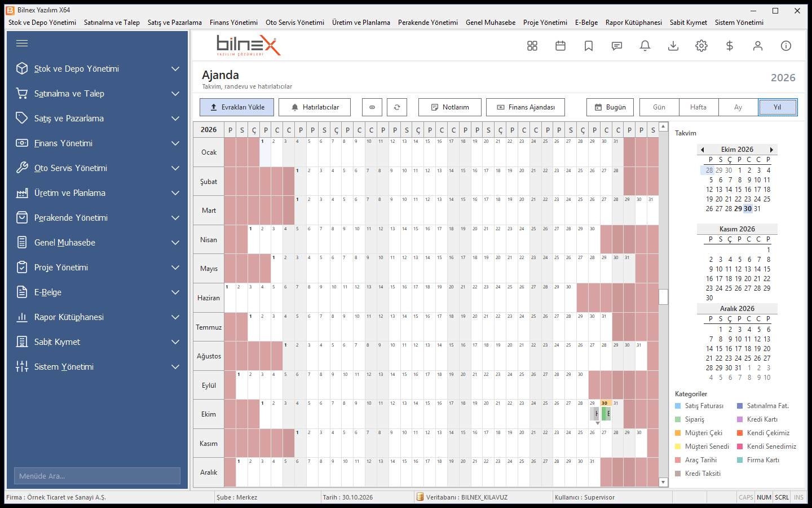Screen dimensions: 812x508
Task: Switch agenda view to Hafta
Action: pos(699,107)
